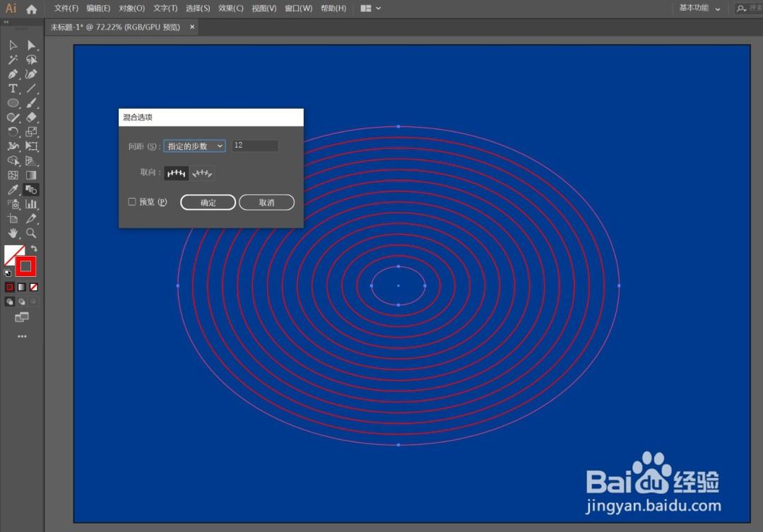Viewport: 763px width, 532px height.
Task: Change the screen mode
Action: [x=21, y=317]
